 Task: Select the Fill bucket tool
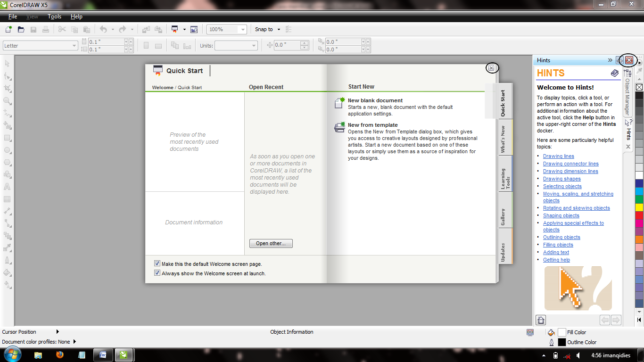tap(7, 272)
